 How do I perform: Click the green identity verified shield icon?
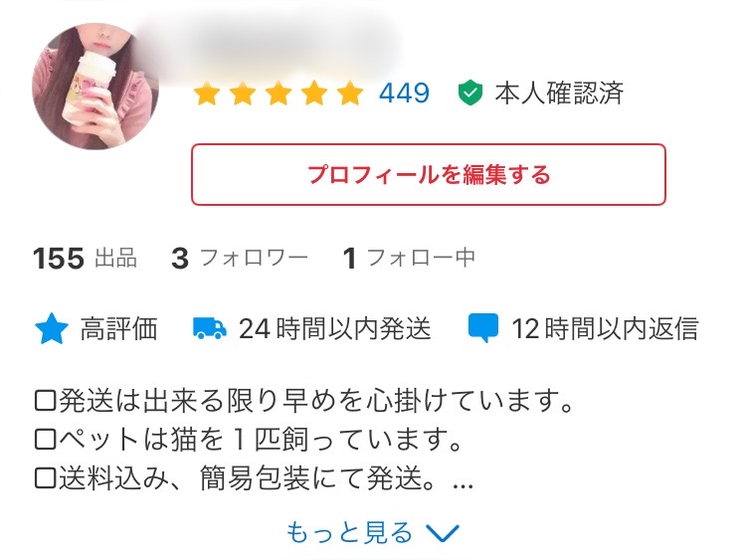[470, 93]
